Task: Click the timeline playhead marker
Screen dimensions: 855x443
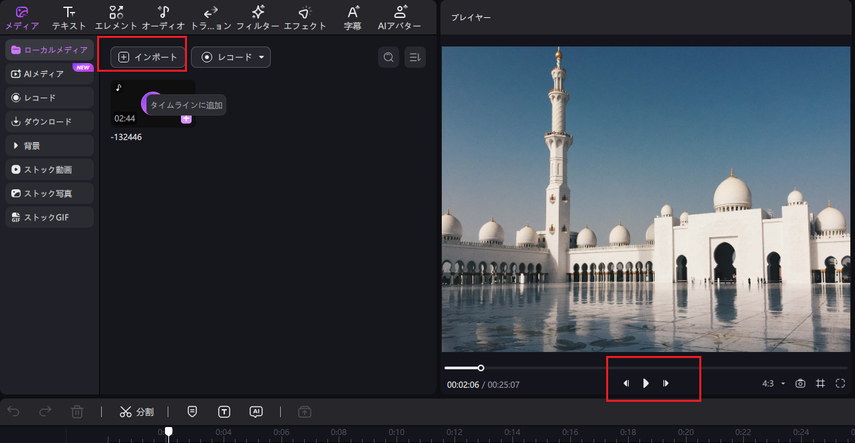Action: [169, 432]
